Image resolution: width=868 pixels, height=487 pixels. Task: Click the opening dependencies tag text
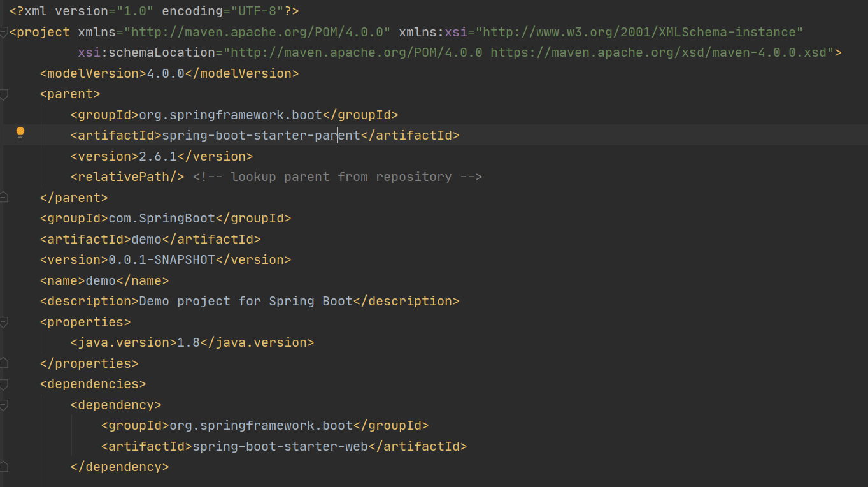tap(93, 384)
